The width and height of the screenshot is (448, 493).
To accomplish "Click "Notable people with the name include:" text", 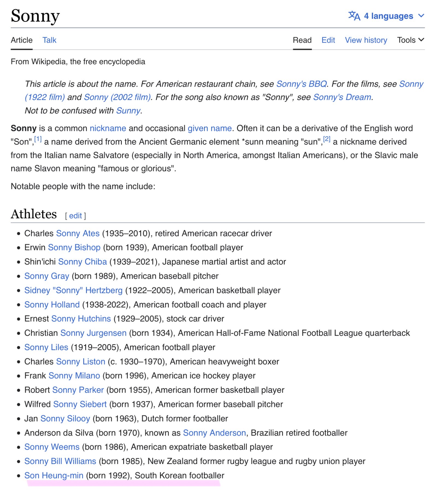I will tap(83, 186).
